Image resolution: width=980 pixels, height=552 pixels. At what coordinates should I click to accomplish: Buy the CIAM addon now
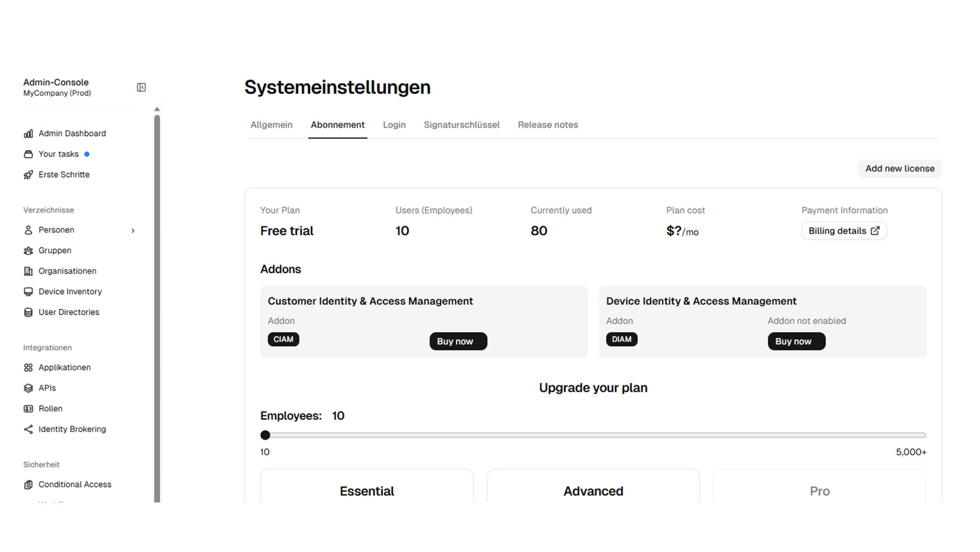click(x=458, y=341)
